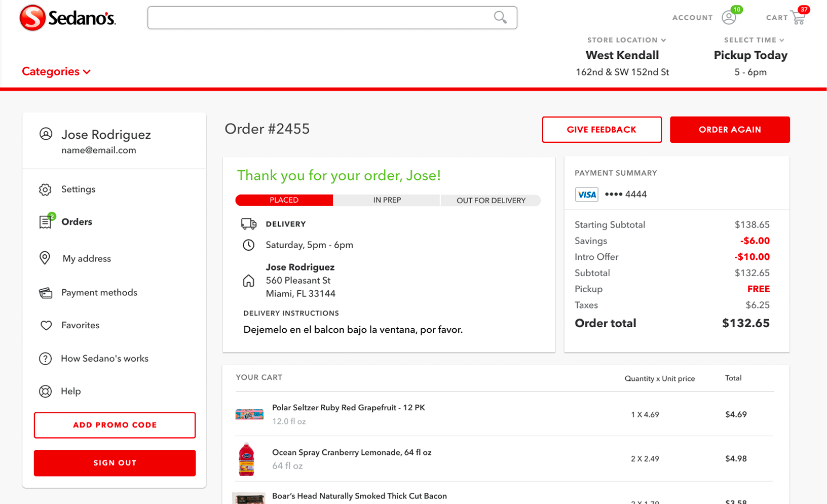Click the Savings value -$6.00
Viewport: 827px width, 504px height.
pos(755,241)
